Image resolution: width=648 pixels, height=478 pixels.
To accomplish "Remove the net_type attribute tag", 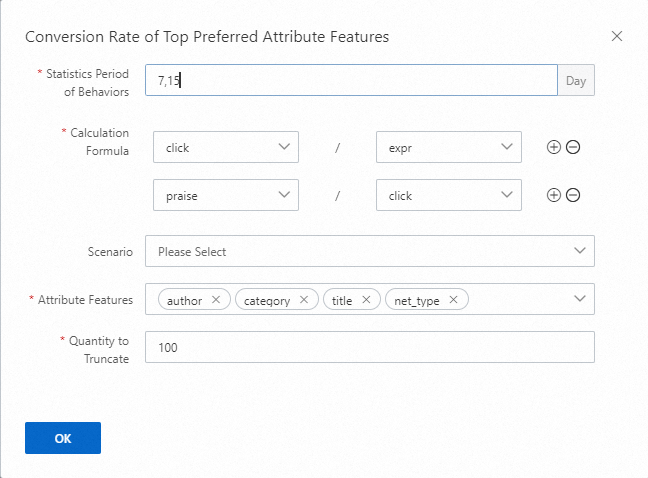I will pos(453,299).
